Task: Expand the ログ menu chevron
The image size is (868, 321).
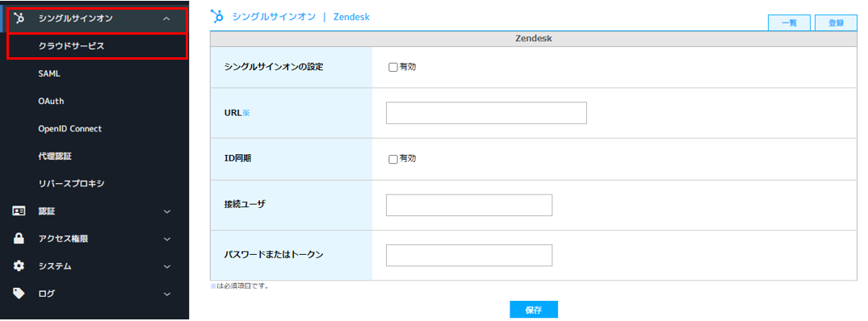Action: click(x=167, y=294)
